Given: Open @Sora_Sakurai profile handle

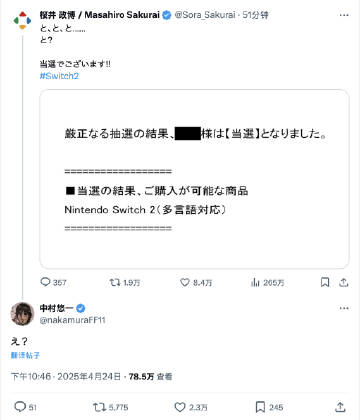Looking at the screenshot, I should point(205,15).
